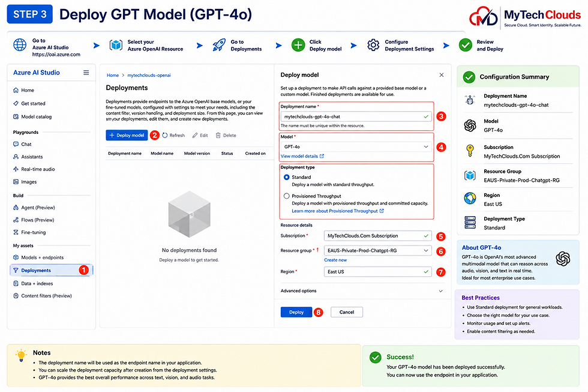Click the View model details link
588x392 pixels.
click(302, 156)
